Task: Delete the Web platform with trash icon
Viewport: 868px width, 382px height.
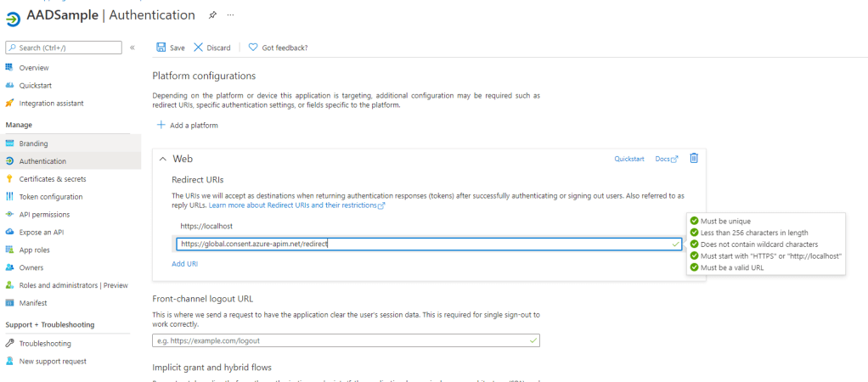Action: click(693, 158)
